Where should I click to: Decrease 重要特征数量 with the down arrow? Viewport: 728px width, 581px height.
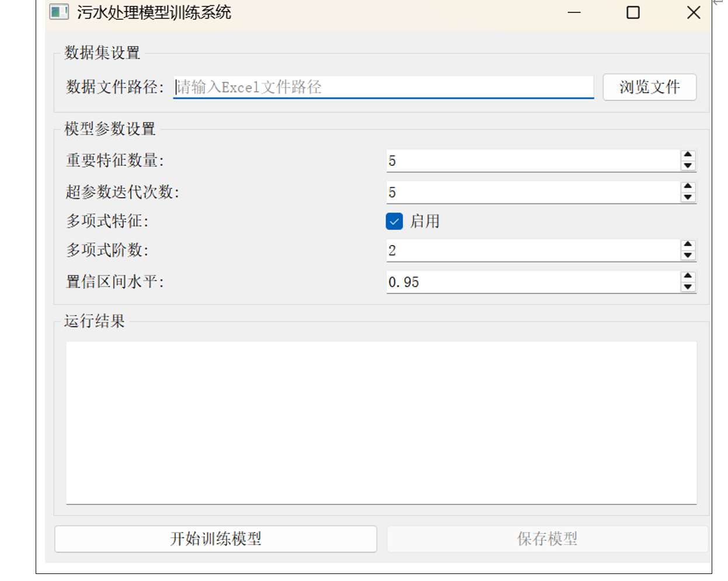(688, 166)
